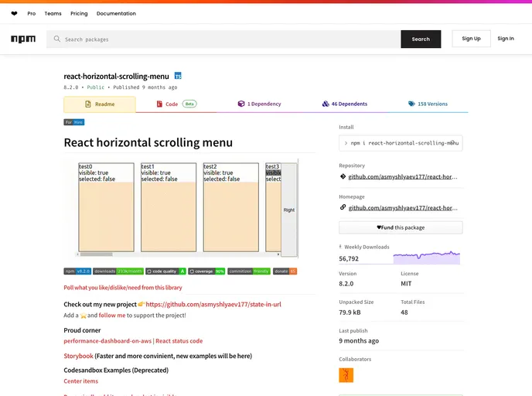Screen dimensions: 532x396
Task: Click the MIT license value
Action: click(x=406, y=284)
